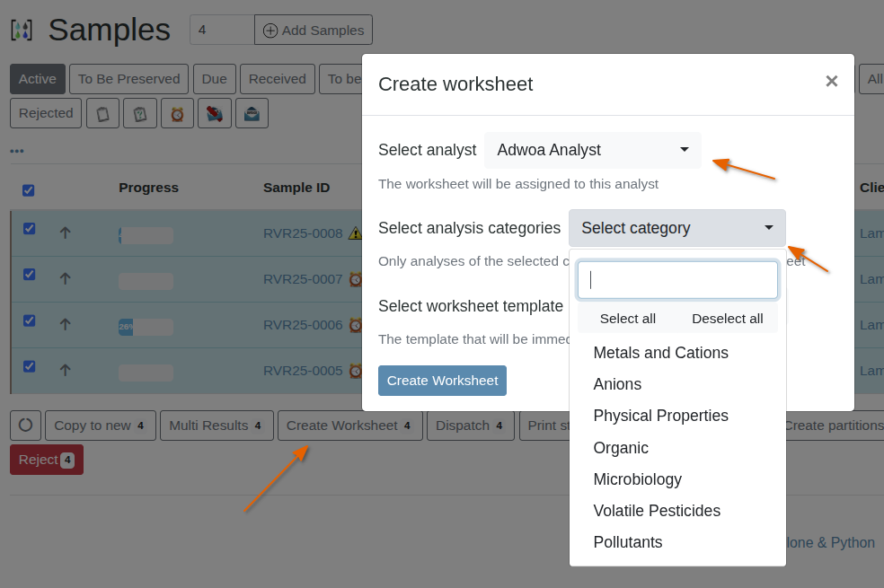Uncheck the checkbox for sample RVR25-0005
Viewport: 884px width, 588px height.
[x=28, y=368]
